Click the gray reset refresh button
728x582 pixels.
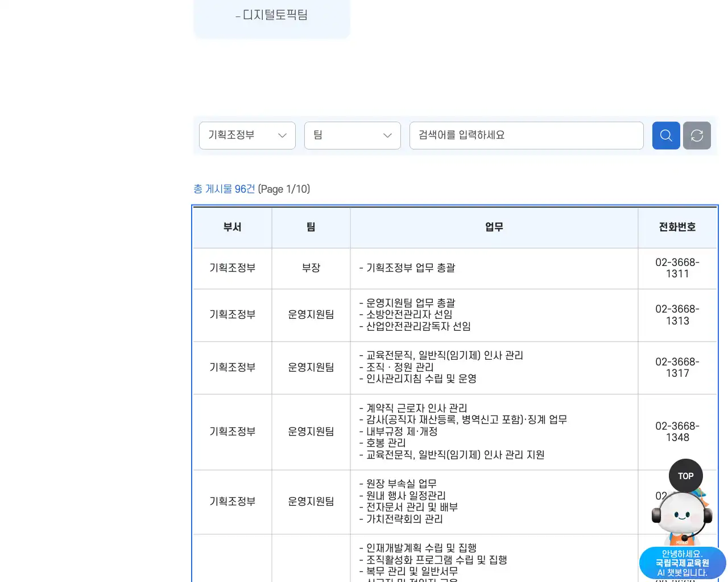coord(697,136)
